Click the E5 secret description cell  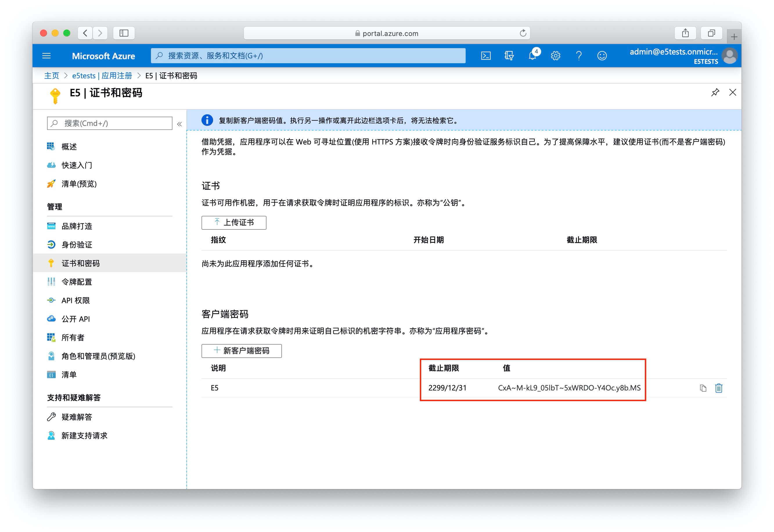pyautogui.click(x=215, y=388)
